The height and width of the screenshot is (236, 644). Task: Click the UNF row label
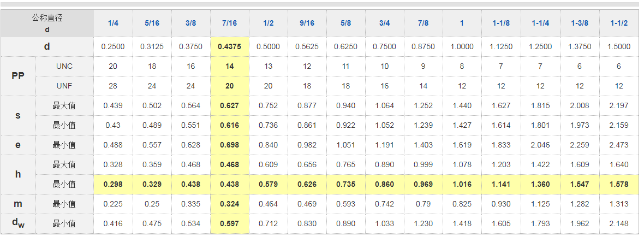point(64,86)
